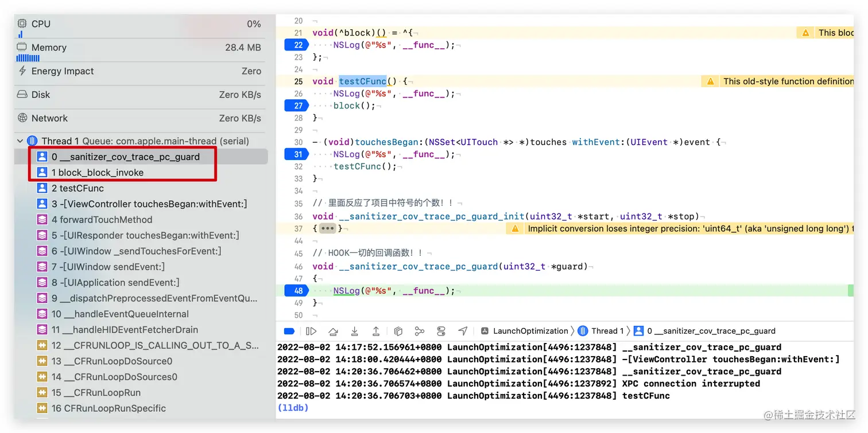Collapse the Thread 1 stack list

[20, 141]
